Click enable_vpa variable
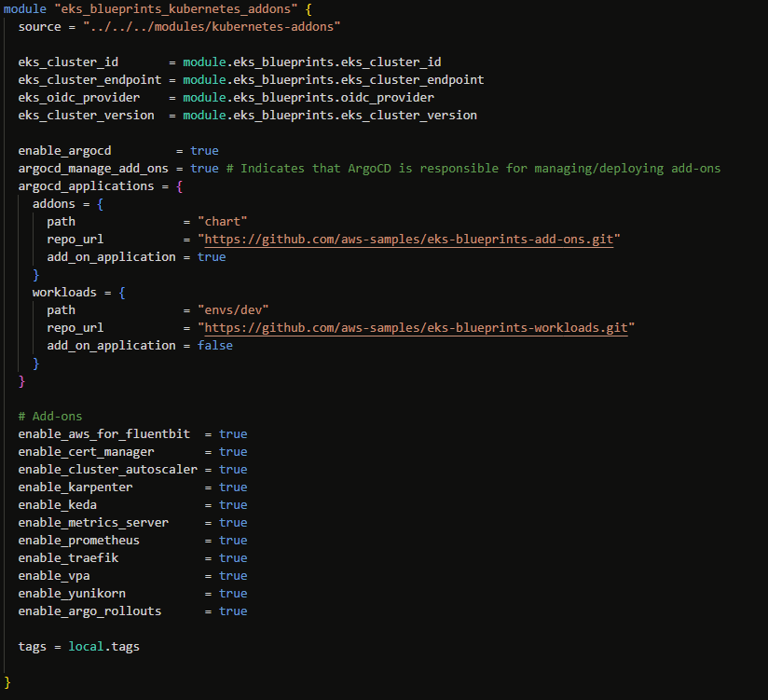The image size is (768, 700). pos(54,576)
